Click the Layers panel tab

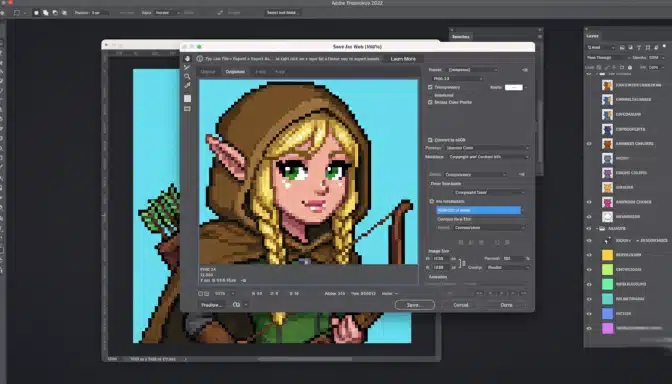(x=593, y=36)
